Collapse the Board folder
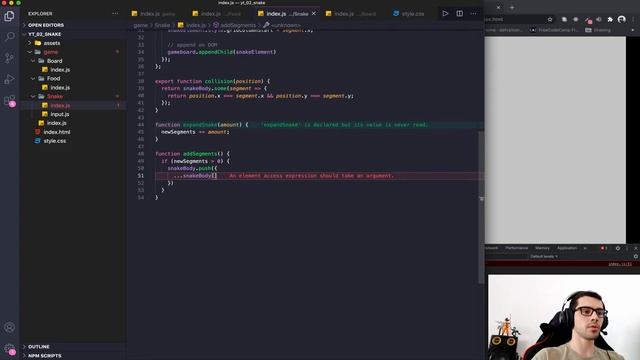Viewport: 640px width, 360px height. 54,61
